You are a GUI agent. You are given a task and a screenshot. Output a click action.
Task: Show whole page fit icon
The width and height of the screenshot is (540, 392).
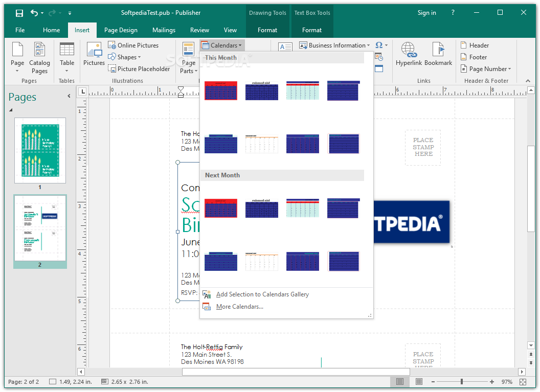(x=523, y=382)
